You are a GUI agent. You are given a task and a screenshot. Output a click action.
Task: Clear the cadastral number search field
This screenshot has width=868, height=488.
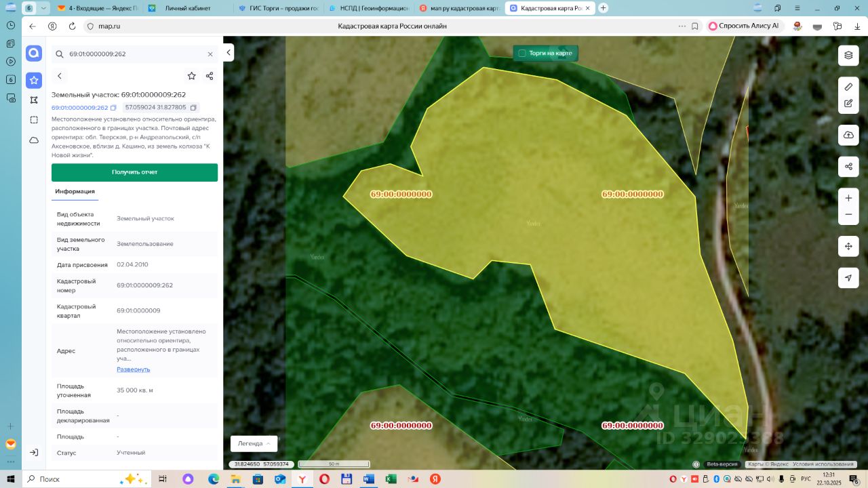(210, 54)
